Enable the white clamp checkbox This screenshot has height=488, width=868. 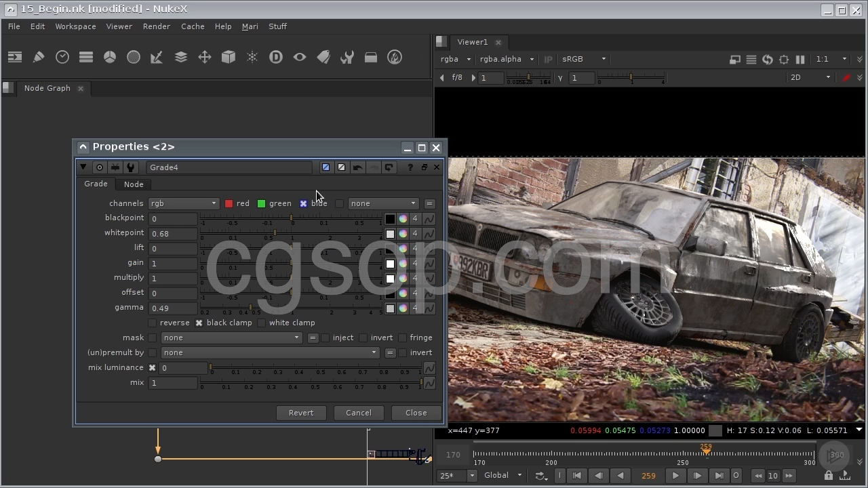262,323
